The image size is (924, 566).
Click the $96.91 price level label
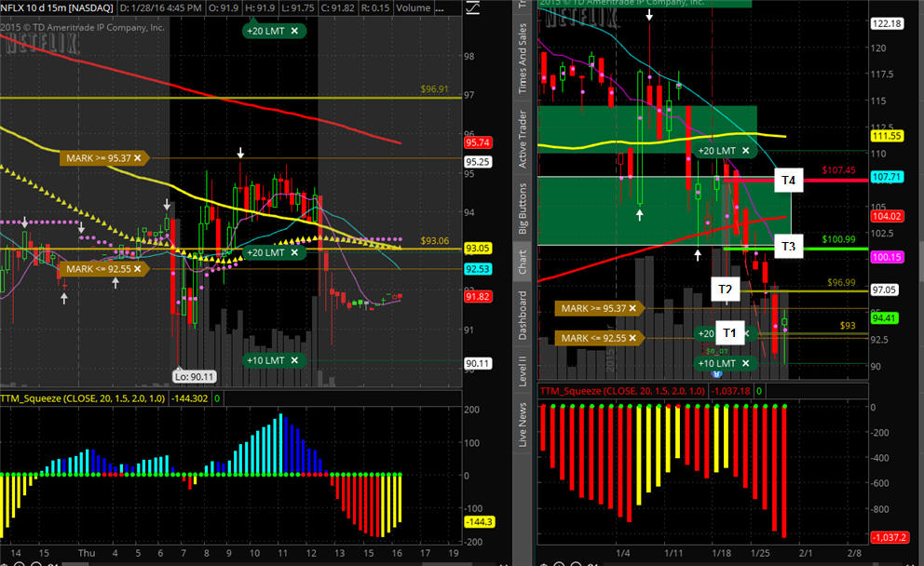tap(434, 89)
